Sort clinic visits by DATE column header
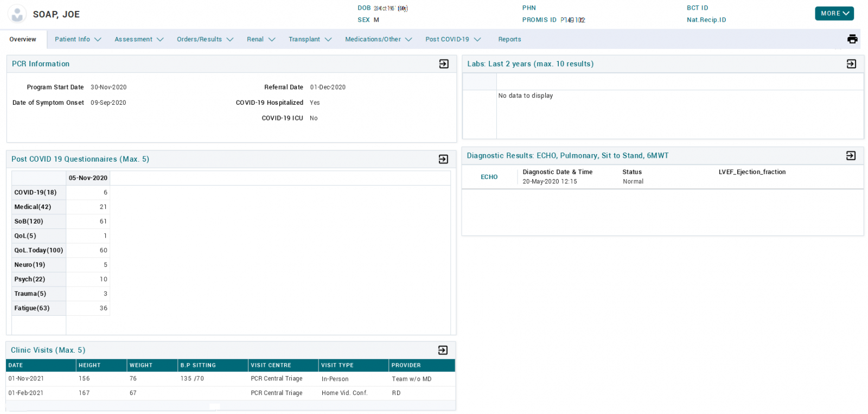 (x=16, y=365)
